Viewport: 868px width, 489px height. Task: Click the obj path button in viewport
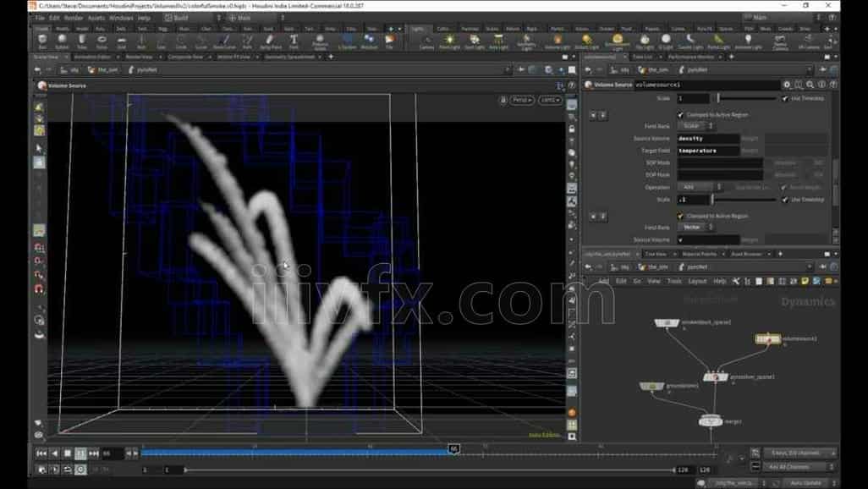pyautogui.click(x=70, y=70)
